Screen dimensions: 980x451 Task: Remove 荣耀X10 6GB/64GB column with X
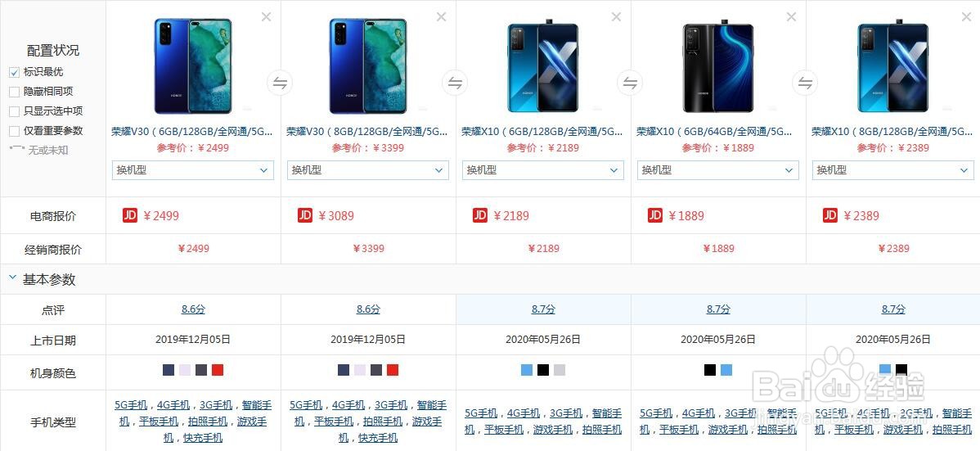pyautogui.click(x=791, y=17)
